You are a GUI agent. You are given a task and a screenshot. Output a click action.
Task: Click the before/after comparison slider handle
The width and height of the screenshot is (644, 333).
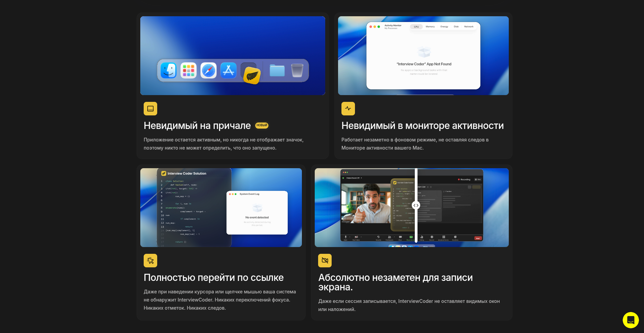coord(416,205)
